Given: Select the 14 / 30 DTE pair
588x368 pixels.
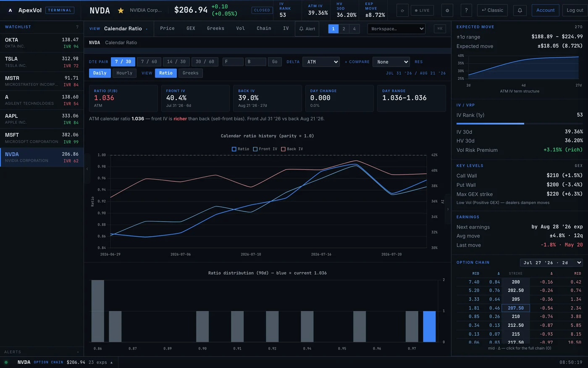Looking at the screenshot, I should pos(176,62).
